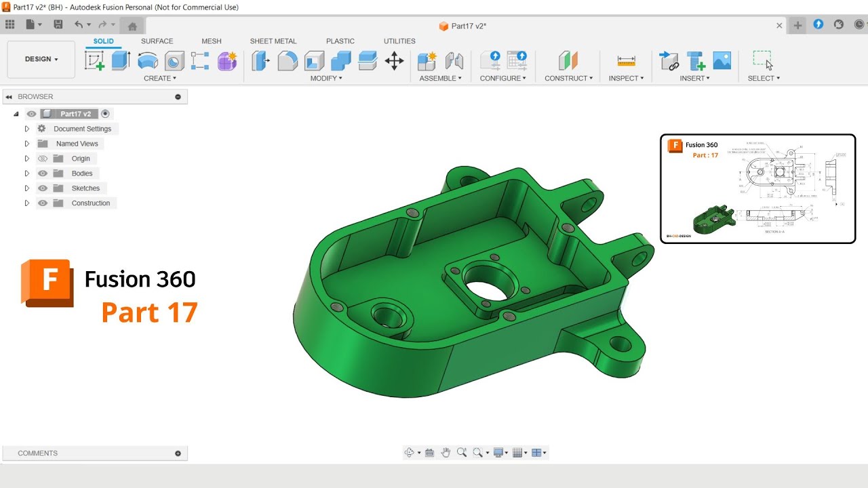This screenshot has height=488, width=868.
Task: Select the Create Form tool
Action: point(227,61)
